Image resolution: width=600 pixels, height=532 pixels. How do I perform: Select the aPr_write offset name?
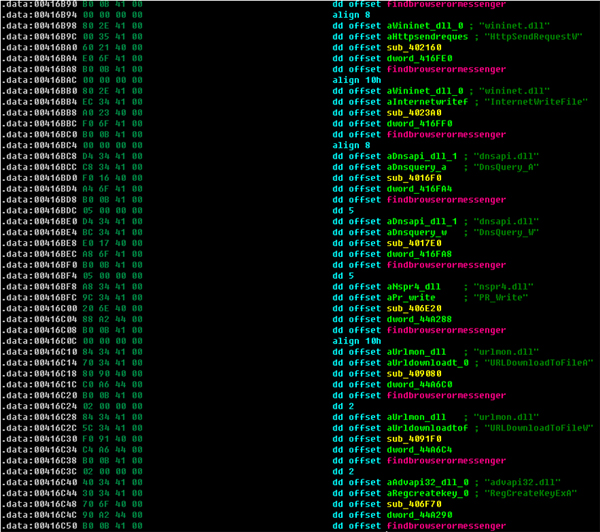411,298
